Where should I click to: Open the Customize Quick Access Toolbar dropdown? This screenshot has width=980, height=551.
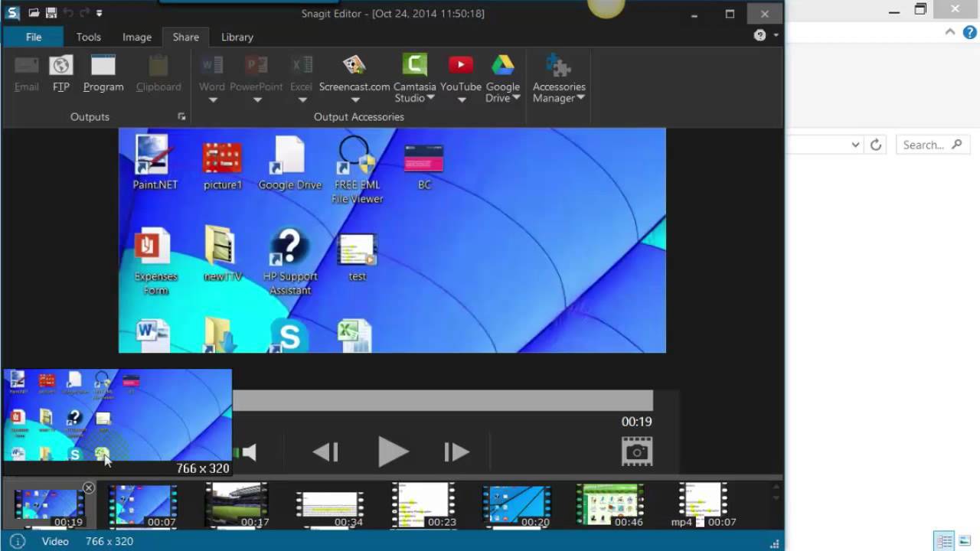(99, 13)
